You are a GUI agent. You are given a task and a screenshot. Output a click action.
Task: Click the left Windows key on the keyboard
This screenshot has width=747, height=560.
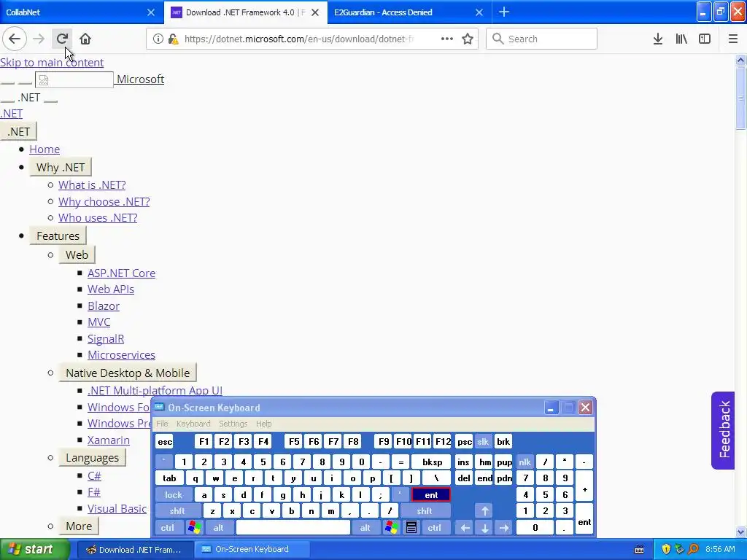[x=194, y=527]
